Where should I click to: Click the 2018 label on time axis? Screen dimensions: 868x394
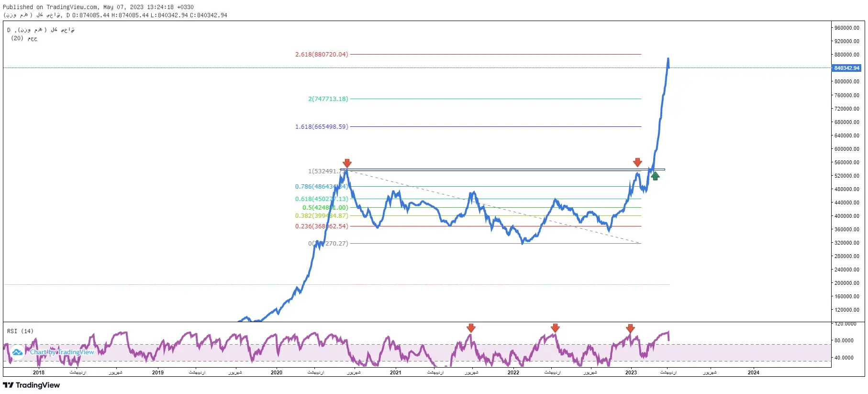[x=39, y=372]
